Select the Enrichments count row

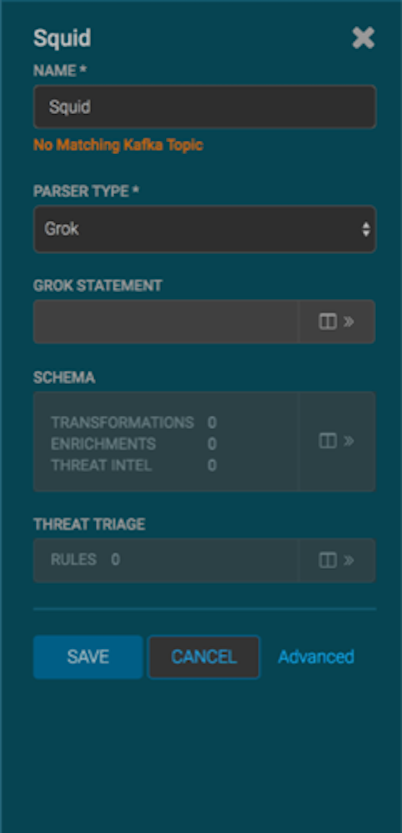point(134,444)
